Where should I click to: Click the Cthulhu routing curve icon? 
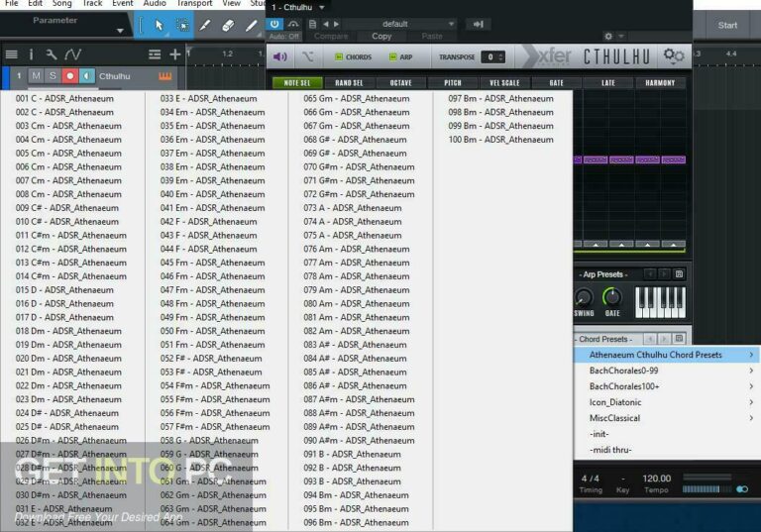[x=308, y=57]
